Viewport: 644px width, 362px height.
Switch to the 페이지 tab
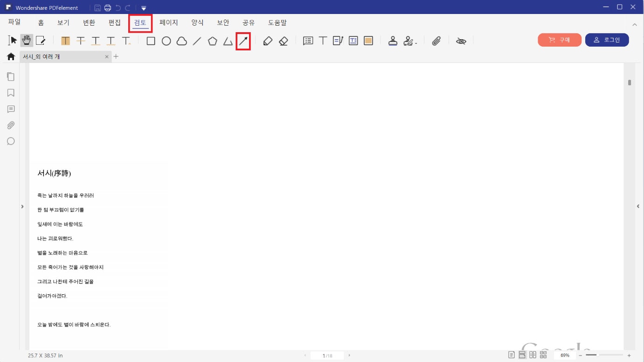pos(169,22)
